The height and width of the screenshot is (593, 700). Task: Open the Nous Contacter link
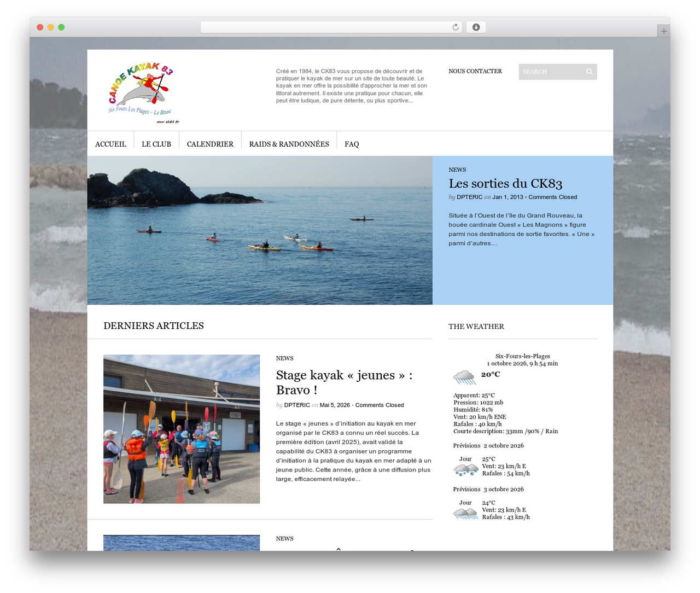[x=475, y=71]
